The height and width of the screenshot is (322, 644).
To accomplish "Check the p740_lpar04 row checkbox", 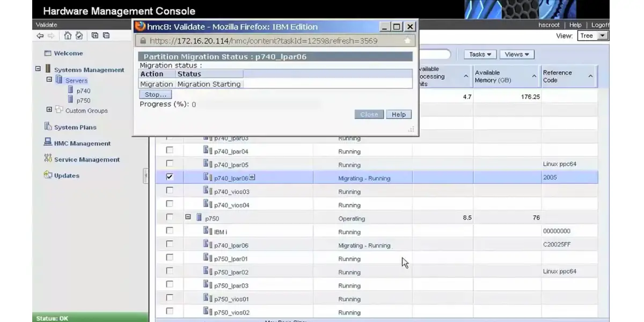I will 170,150.
